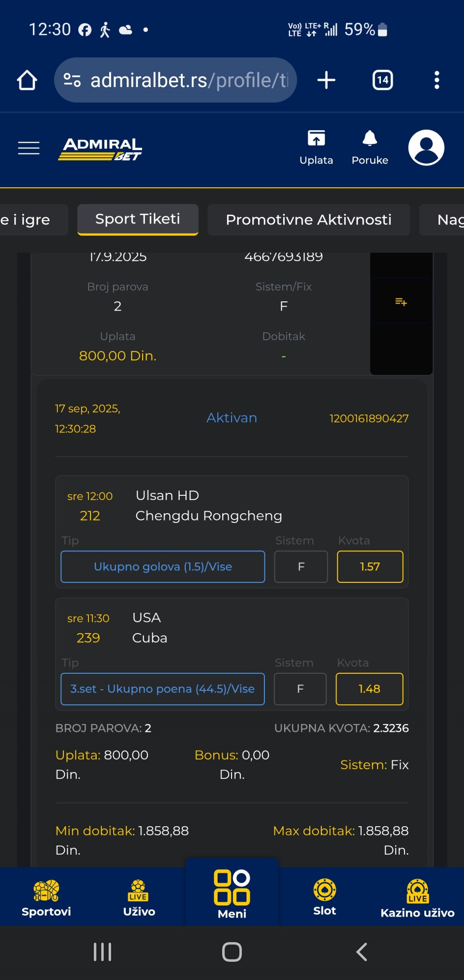Screen dimensions: 464x980
Task: Open browser three-dot overflow menu
Action: [x=437, y=80]
